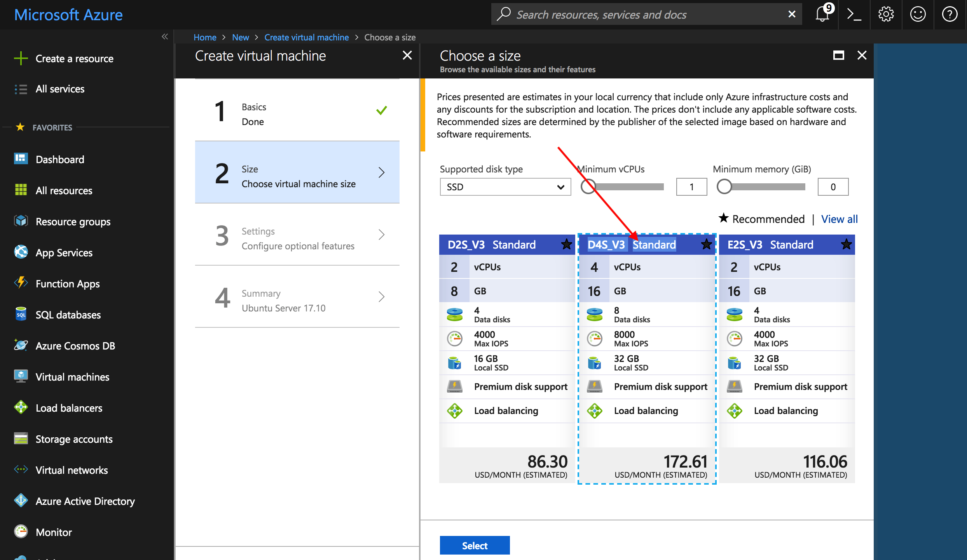Open Azure Active Directory menu item
The width and height of the screenshot is (967, 560).
tap(85, 501)
